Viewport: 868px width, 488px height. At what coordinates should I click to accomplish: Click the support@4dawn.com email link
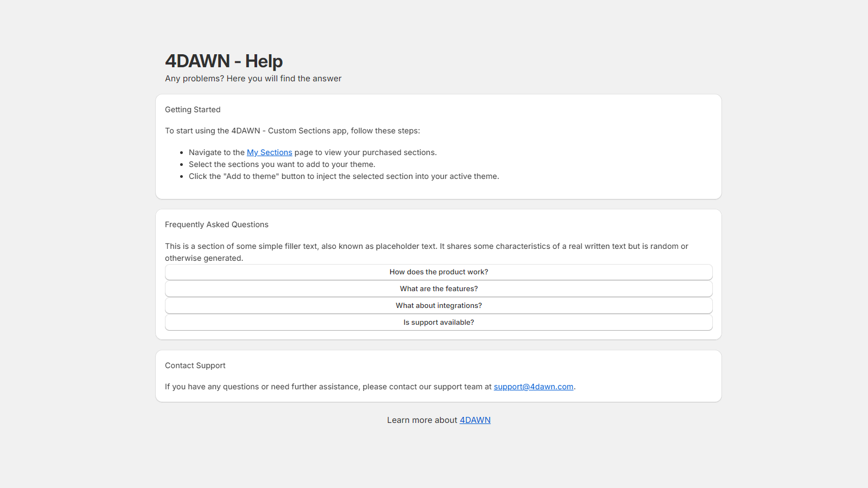coord(533,387)
